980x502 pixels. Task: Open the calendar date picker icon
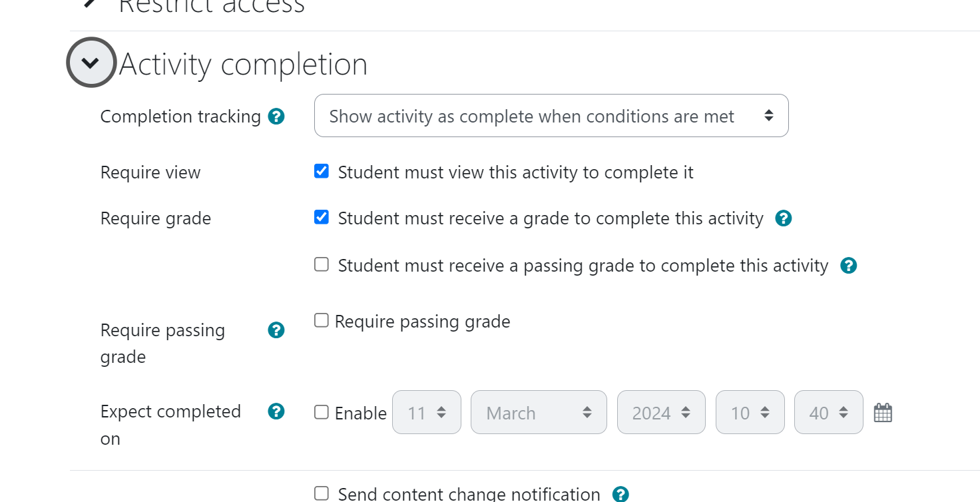883,413
